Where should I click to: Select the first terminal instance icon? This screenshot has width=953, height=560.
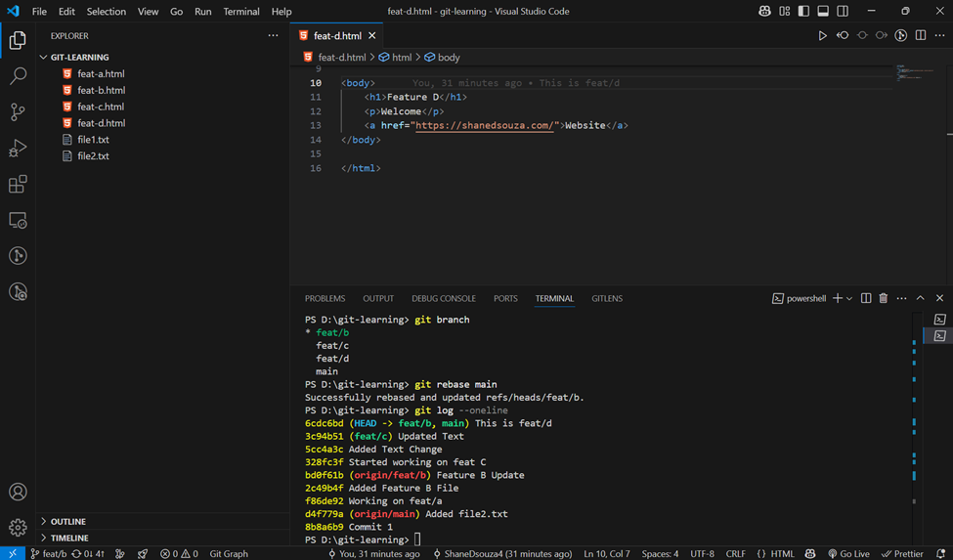tap(939, 319)
